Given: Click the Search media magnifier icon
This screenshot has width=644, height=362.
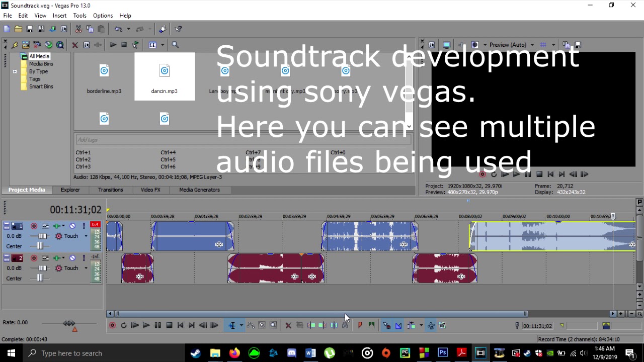Looking at the screenshot, I should coord(175,45).
